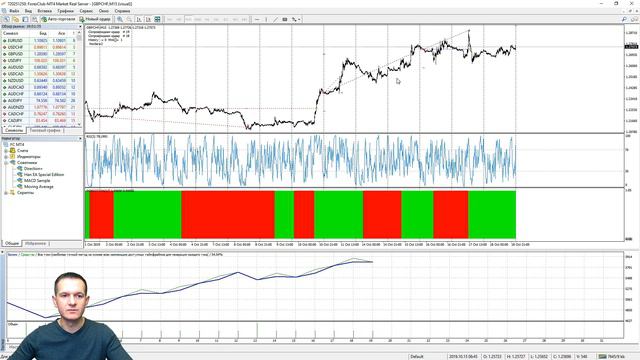Select USDCAD row in Market Watch
Viewport: 640px width, 360px height.
tap(39, 74)
